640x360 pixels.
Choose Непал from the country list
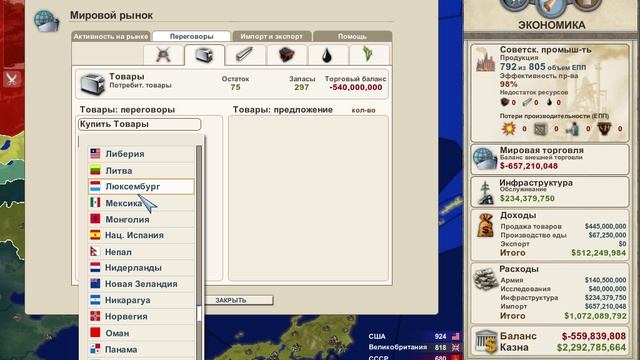click(141, 252)
